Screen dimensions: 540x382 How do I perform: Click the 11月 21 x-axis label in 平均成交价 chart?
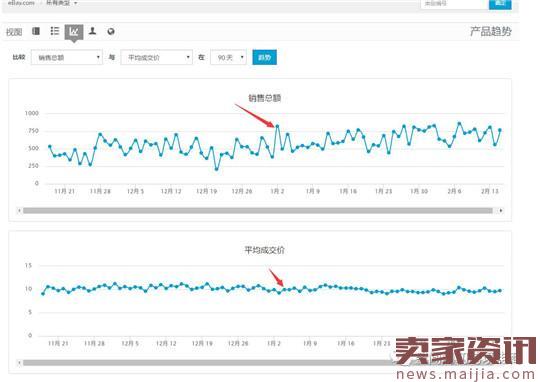pos(58,343)
